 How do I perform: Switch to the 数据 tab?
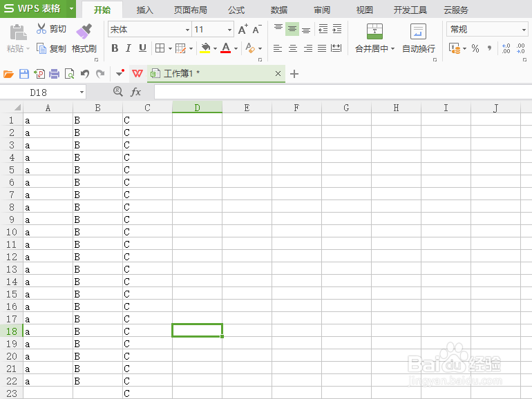279,10
